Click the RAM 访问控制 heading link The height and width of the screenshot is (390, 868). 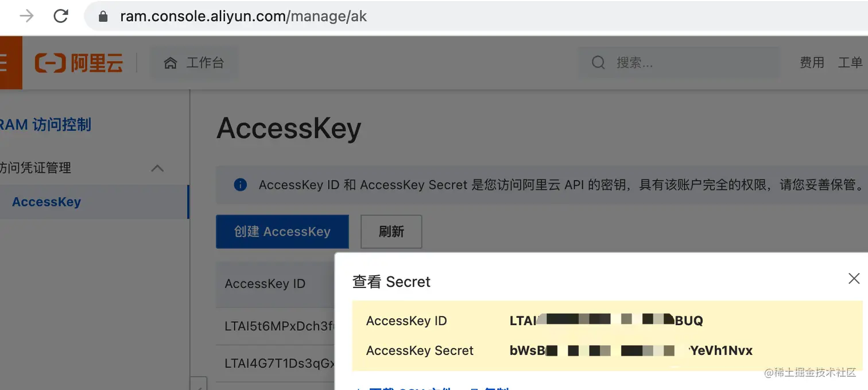click(x=45, y=124)
